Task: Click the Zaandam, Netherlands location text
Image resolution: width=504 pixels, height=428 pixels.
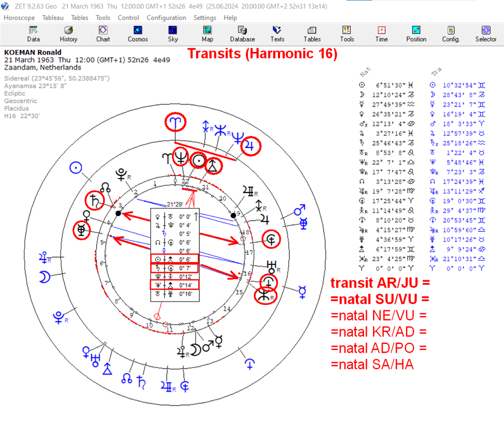Action: (x=42, y=67)
